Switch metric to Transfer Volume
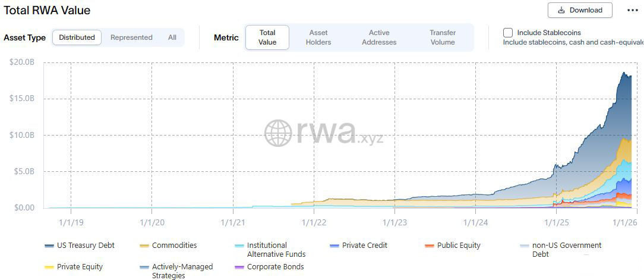The image size is (644, 280). (x=443, y=37)
